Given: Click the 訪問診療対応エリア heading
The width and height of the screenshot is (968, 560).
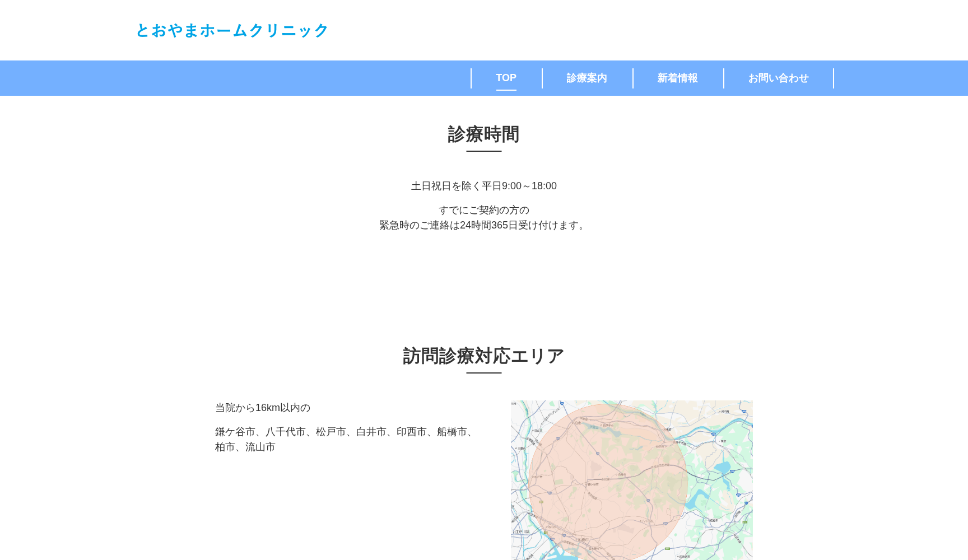Looking at the screenshot, I should coord(484,356).
